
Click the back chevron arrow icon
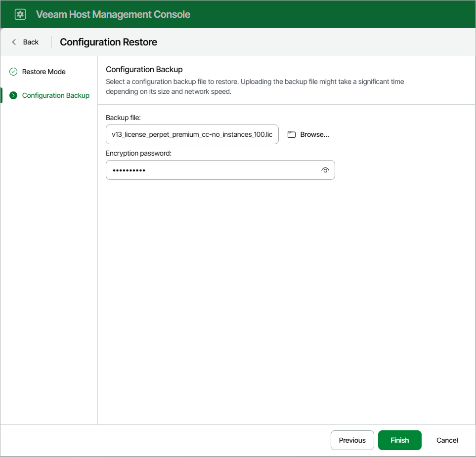[x=14, y=42]
